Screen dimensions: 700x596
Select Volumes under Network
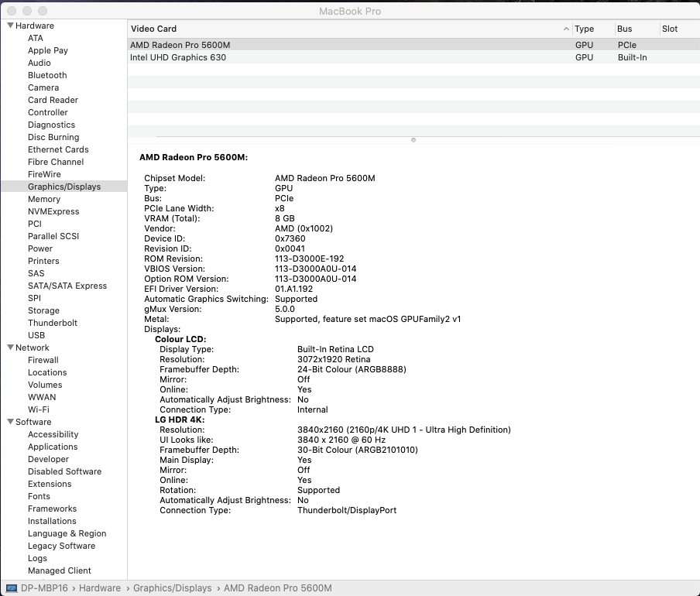pyautogui.click(x=45, y=385)
